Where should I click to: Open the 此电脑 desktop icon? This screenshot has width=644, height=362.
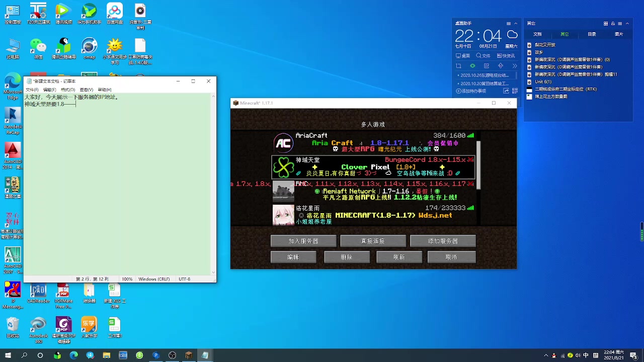13,49
